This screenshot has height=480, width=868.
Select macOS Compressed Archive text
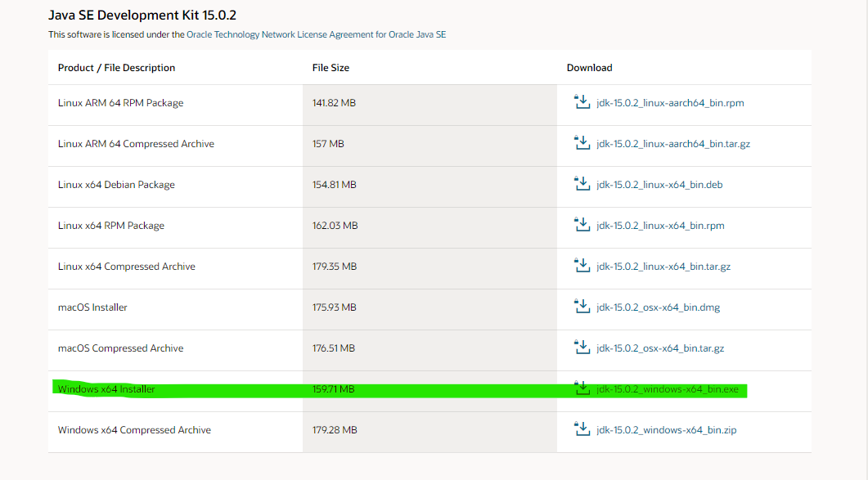tap(121, 348)
